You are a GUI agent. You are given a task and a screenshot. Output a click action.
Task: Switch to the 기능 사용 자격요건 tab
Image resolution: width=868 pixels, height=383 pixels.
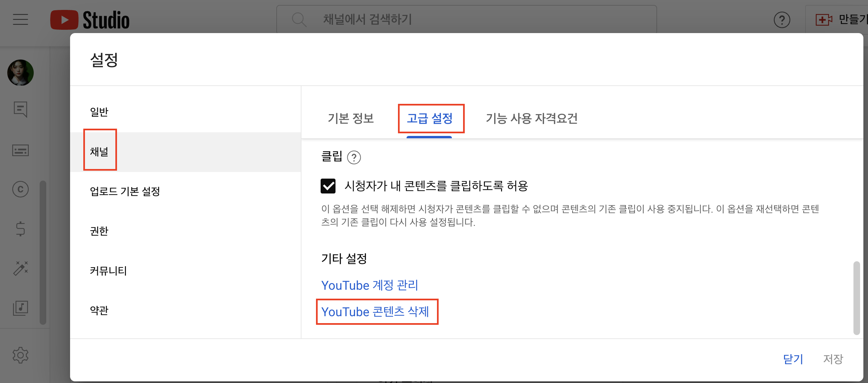(x=532, y=118)
